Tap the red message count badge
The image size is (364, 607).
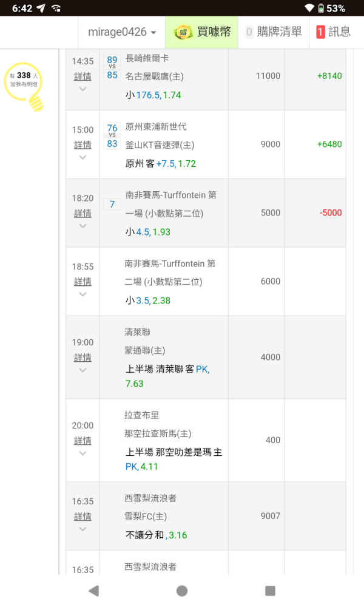tap(320, 32)
